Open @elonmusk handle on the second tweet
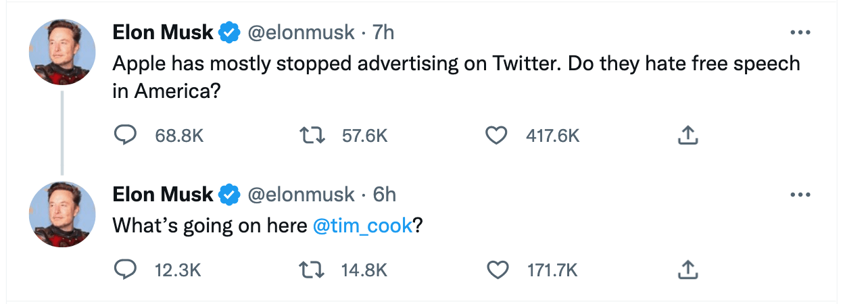868x304 pixels. (x=302, y=195)
